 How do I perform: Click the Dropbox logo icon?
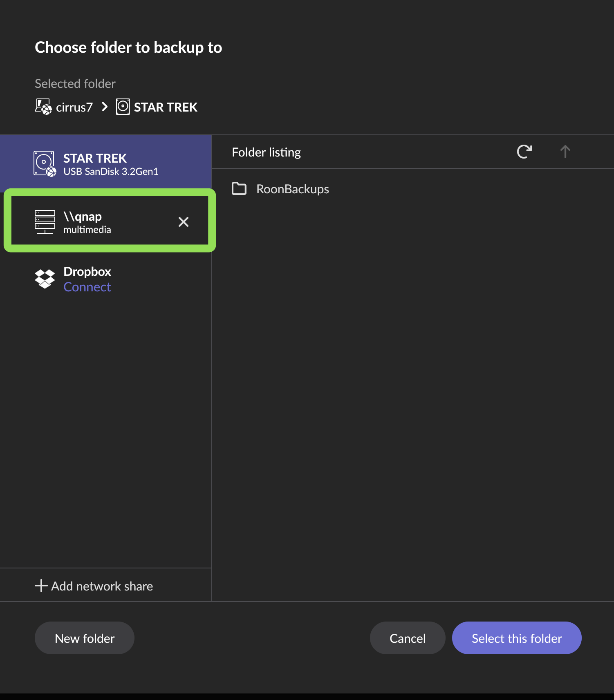pos(45,279)
